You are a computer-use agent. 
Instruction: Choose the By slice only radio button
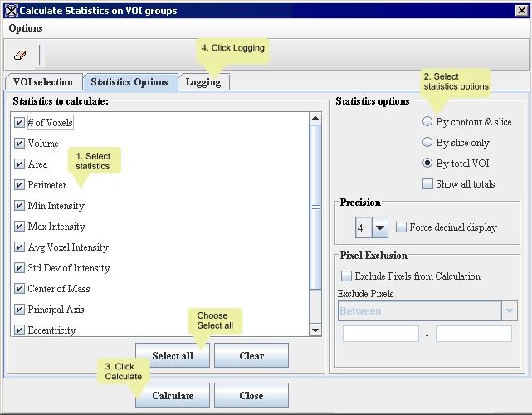point(427,143)
